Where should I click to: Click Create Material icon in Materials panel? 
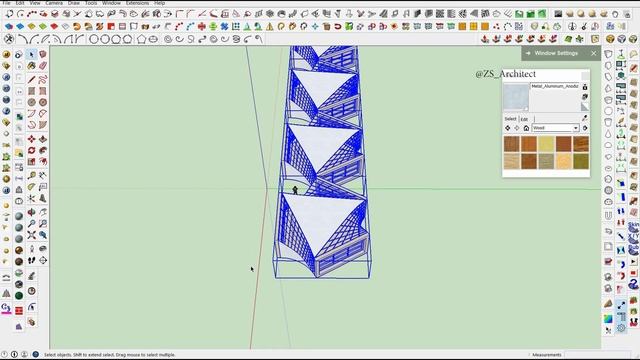point(585,97)
